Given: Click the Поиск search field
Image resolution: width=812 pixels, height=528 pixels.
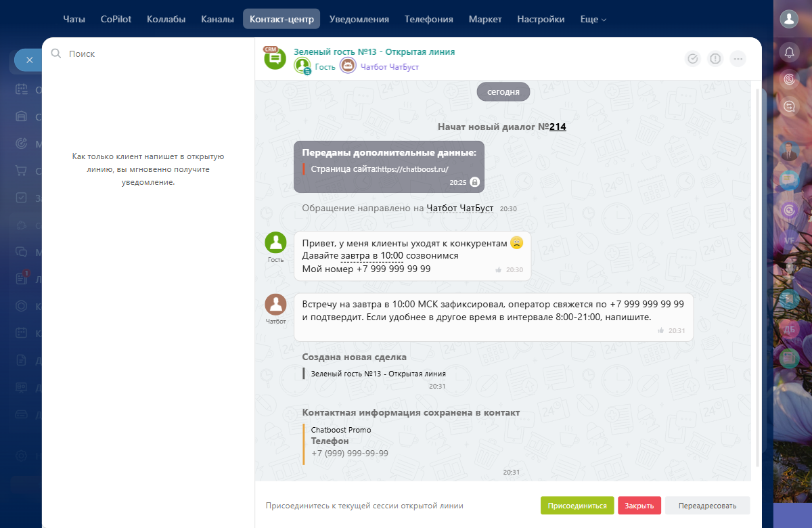Looking at the screenshot, I should [149, 54].
